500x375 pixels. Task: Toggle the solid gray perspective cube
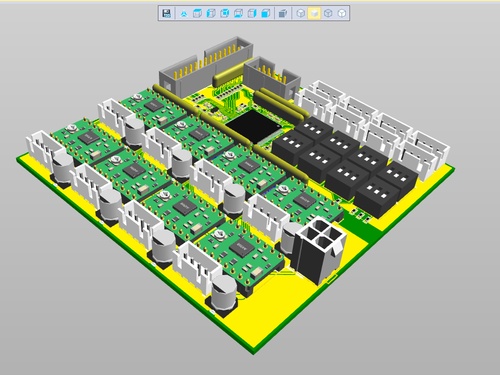(283, 13)
